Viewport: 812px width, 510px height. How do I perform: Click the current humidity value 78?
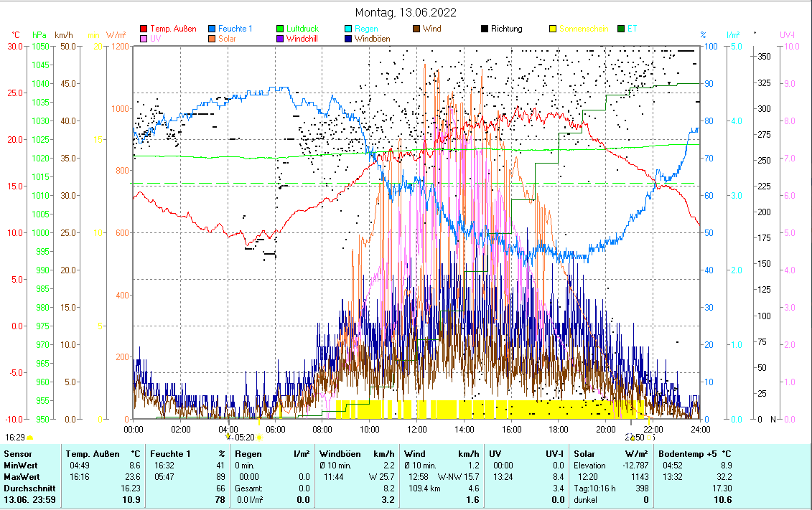tap(220, 500)
